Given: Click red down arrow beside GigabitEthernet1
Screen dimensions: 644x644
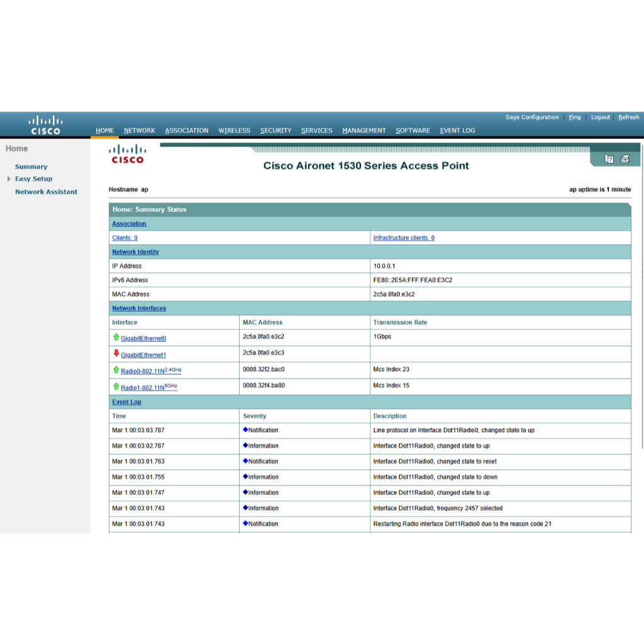Looking at the screenshot, I should [116, 353].
